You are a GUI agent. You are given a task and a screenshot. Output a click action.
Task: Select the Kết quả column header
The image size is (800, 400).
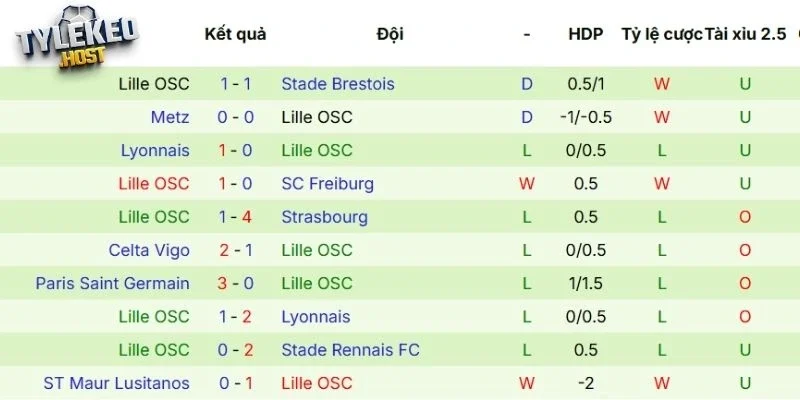(x=235, y=34)
